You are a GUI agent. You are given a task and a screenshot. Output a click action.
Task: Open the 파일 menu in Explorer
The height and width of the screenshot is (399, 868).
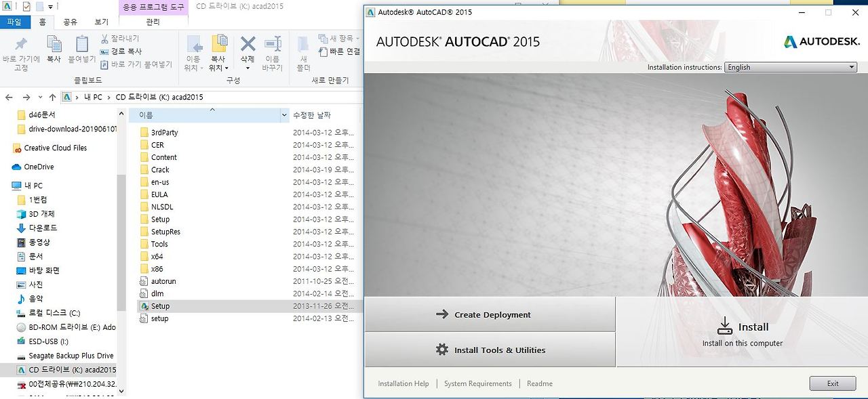point(14,20)
